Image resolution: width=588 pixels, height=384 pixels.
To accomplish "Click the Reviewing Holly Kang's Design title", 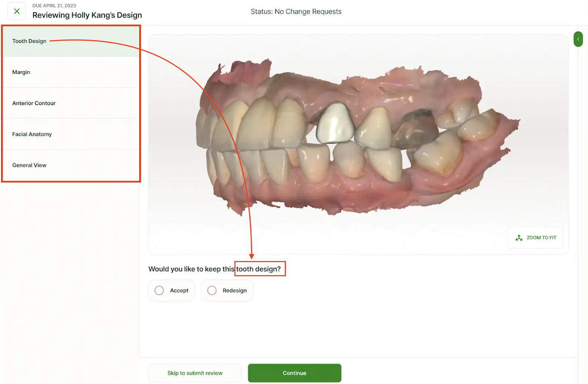I will click(87, 15).
